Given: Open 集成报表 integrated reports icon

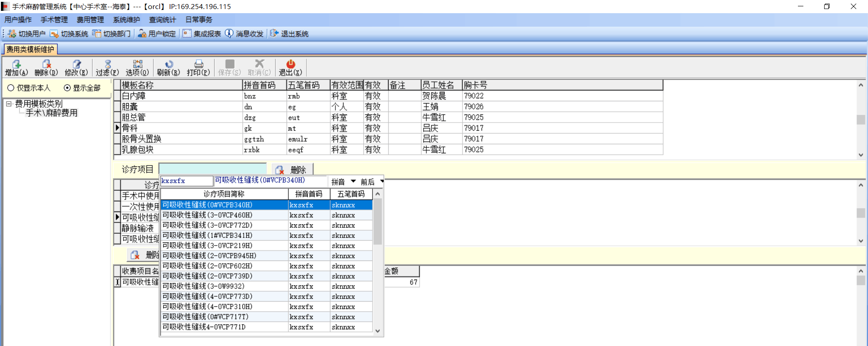Looking at the screenshot, I should coord(187,33).
